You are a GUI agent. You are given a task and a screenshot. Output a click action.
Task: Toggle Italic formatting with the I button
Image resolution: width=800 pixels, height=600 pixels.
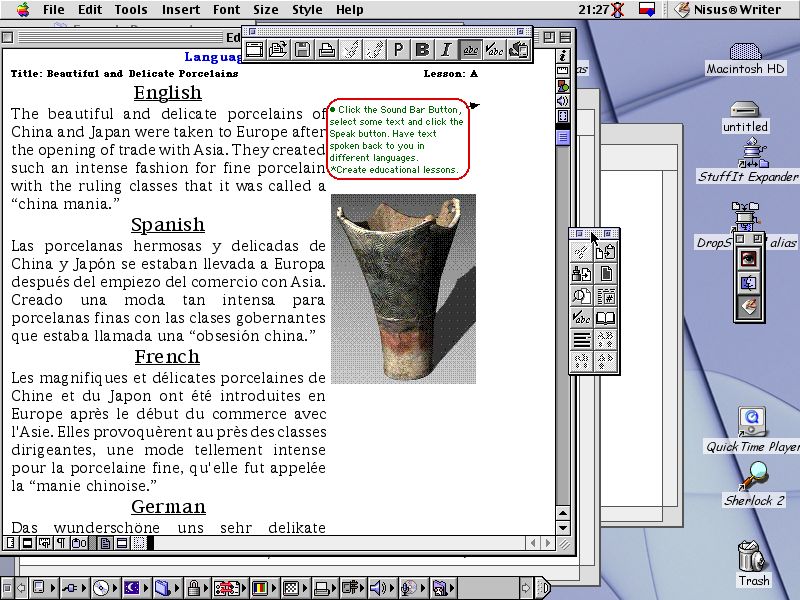(446, 49)
